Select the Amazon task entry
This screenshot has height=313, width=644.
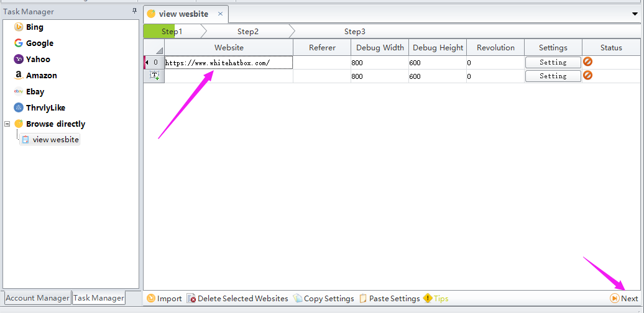point(41,76)
